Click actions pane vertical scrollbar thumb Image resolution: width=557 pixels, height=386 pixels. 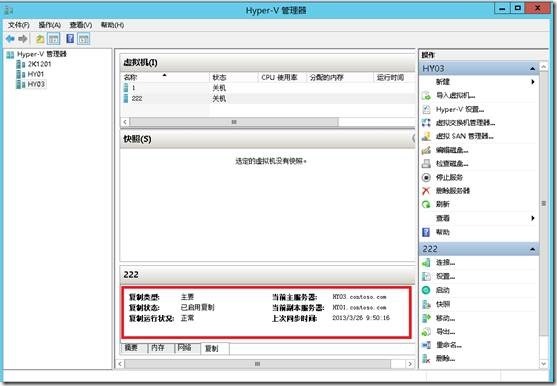point(544,203)
